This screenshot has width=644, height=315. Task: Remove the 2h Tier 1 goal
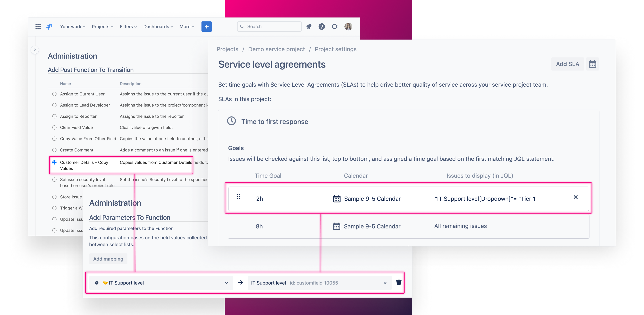pyautogui.click(x=575, y=197)
